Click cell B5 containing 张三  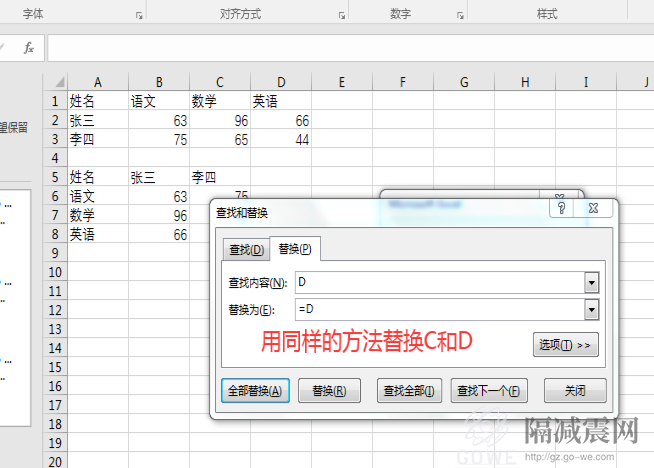pos(159,177)
